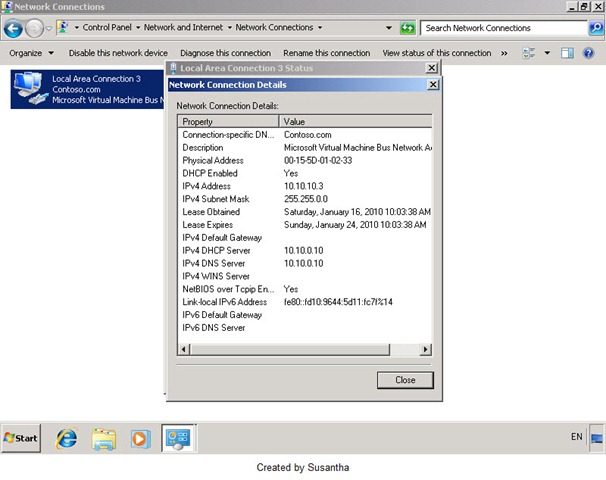The image size is (606, 480).
Task: Click the horizontal scrollbar right arrow
Action: (426, 349)
